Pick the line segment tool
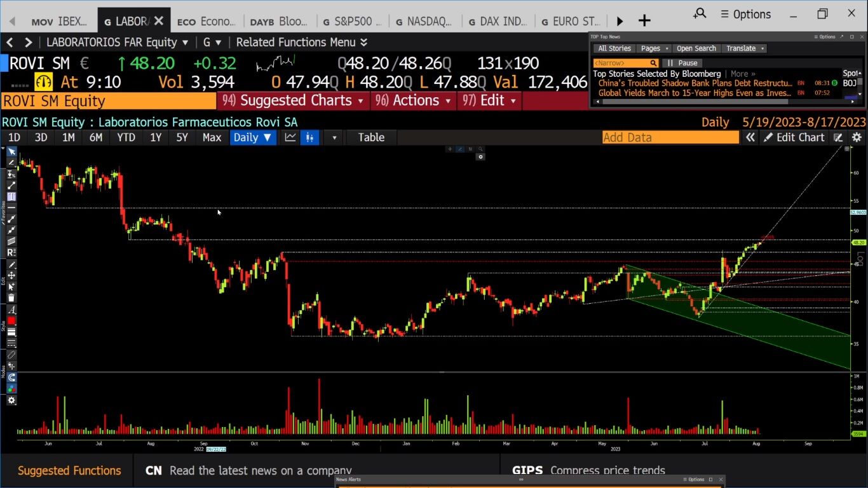The width and height of the screenshot is (868, 488). click(x=11, y=186)
